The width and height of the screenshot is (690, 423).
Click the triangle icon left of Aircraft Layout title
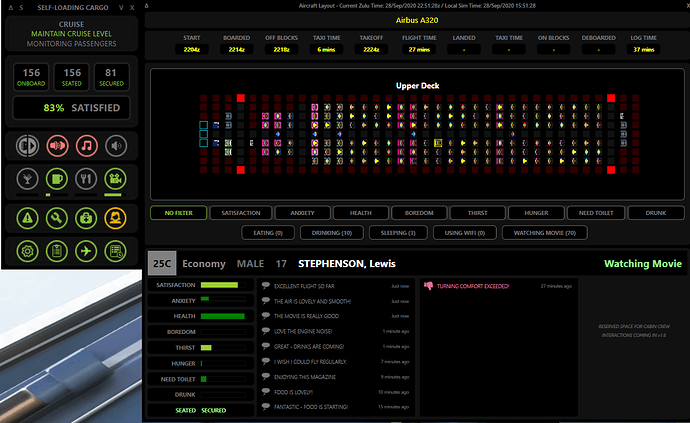(x=147, y=6)
